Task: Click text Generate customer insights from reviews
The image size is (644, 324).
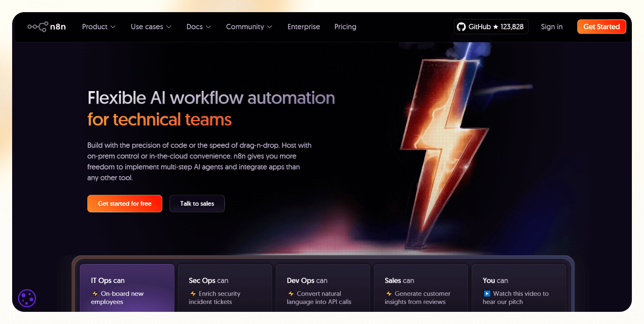Action: pyautogui.click(x=418, y=298)
